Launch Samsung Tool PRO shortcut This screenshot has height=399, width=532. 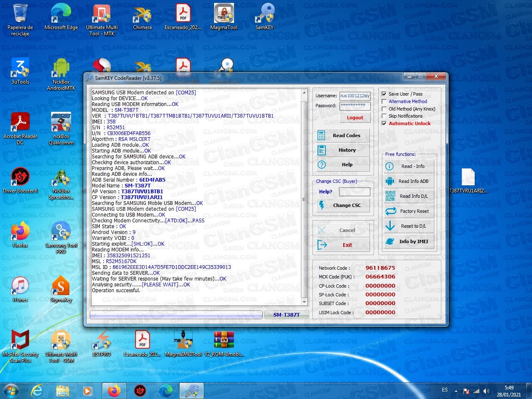click(61, 237)
